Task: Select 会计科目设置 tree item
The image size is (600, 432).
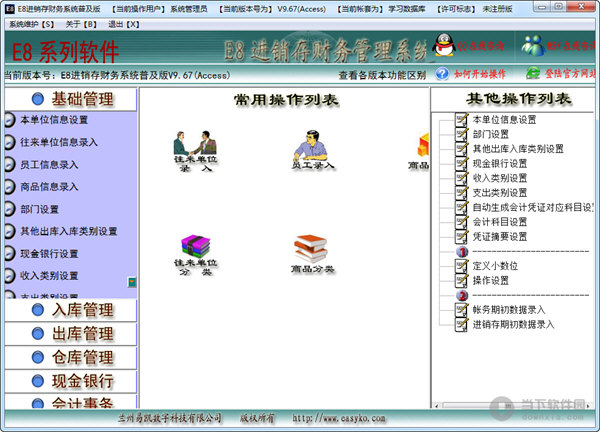Action: (500, 222)
